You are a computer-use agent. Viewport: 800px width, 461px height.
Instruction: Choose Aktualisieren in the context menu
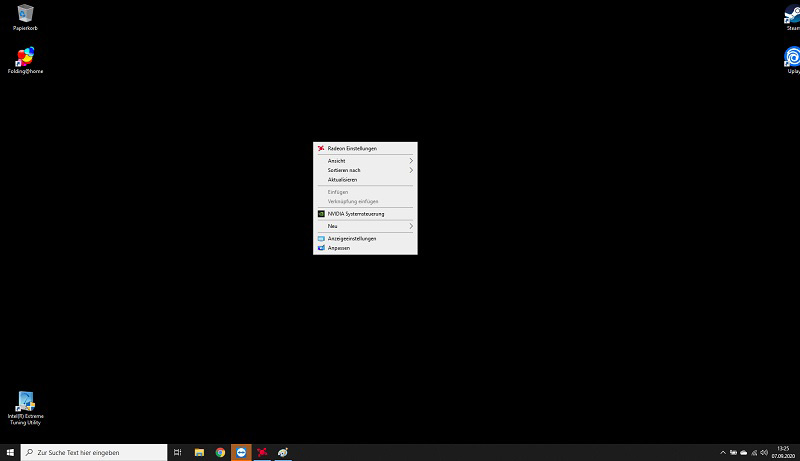click(x=365, y=180)
